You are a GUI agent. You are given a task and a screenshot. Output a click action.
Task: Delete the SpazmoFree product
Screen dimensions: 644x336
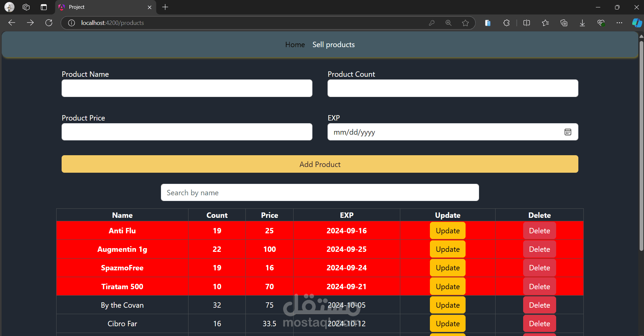[540, 268]
